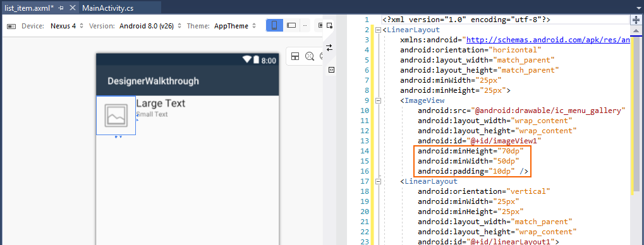Click the android:orientation="vertical" line
The height and width of the screenshot is (245, 644).
pos(484,191)
